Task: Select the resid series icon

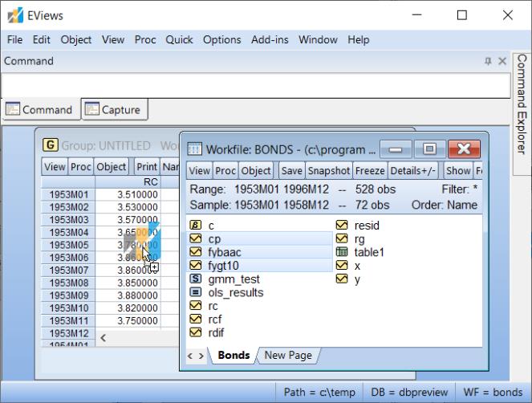Action: (342, 226)
